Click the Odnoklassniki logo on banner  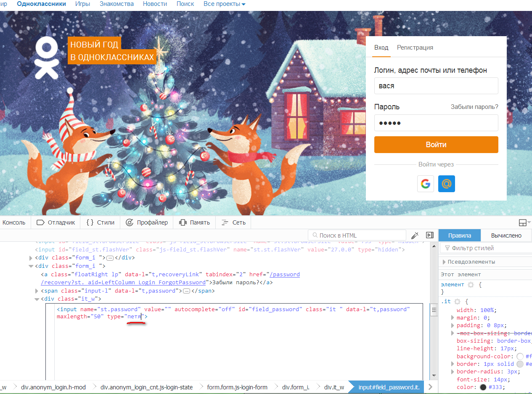[x=46, y=58]
